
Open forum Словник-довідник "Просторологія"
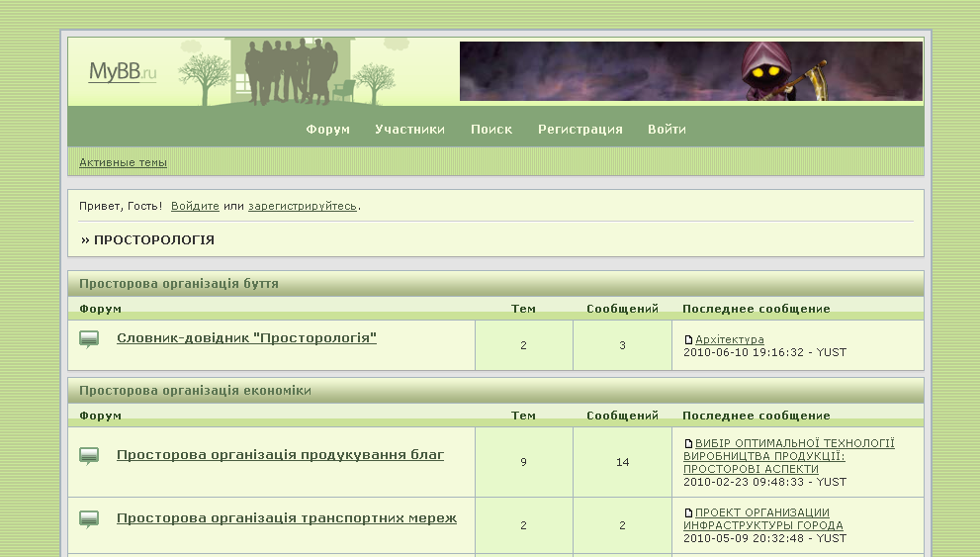246,338
